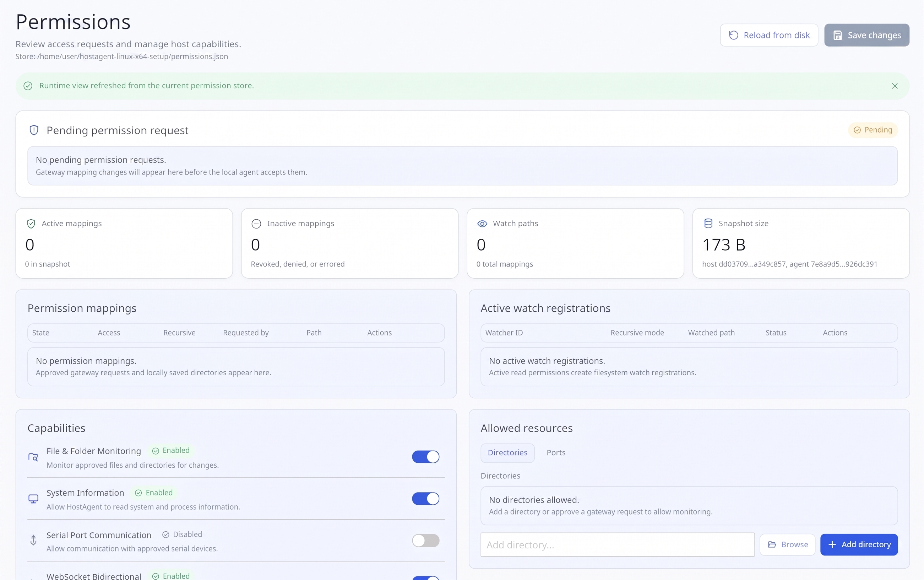Click the 173 B snapshot size value
The height and width of the screenshot is (580, 924).
pos(724,245)
